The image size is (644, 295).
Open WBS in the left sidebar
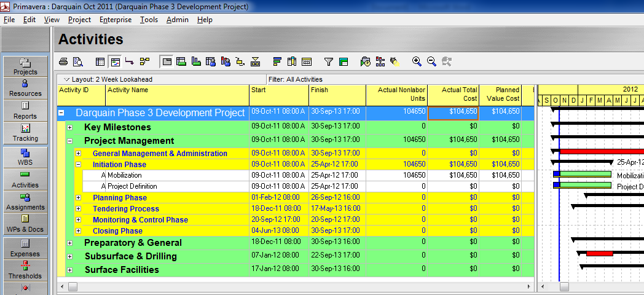point(25,157)
